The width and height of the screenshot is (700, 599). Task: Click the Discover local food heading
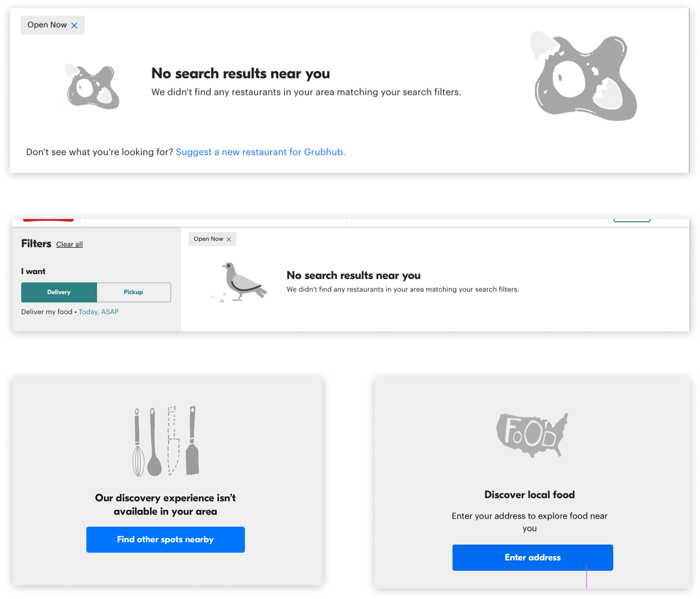coord(529,494)
